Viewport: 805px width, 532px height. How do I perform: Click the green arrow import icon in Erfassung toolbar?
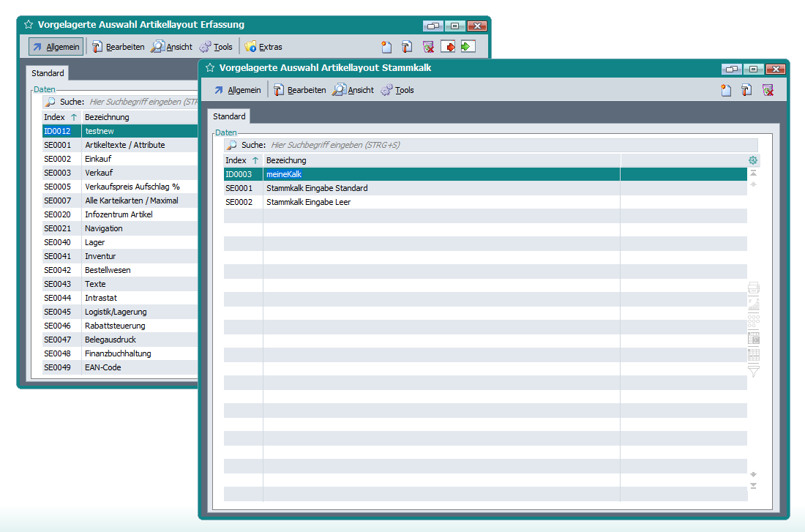coord(468,47)
